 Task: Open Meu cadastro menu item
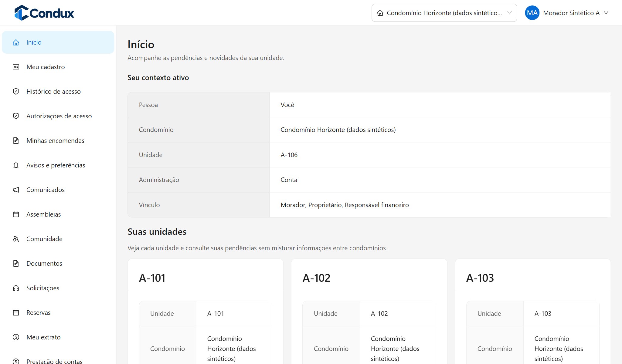coord(58,67)
